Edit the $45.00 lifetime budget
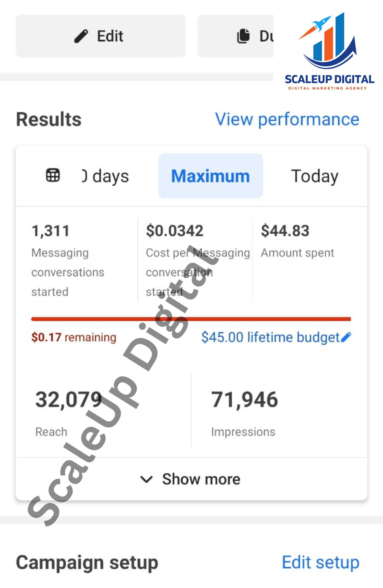The image size is (383, 588). (270, 337)
